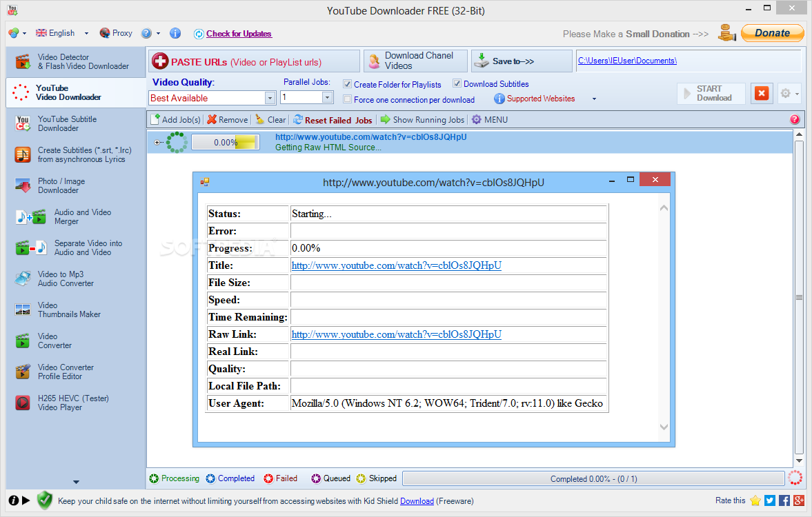This screenshot has height=517, width=812.
Task: Click Clear toolbar item
Action: click(270, 120)
